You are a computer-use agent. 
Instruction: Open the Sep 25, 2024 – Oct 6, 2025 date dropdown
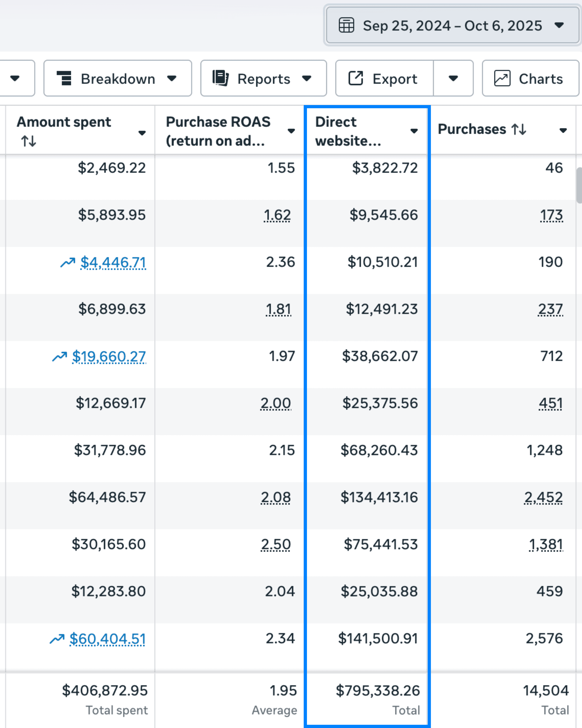click(452, 25)
